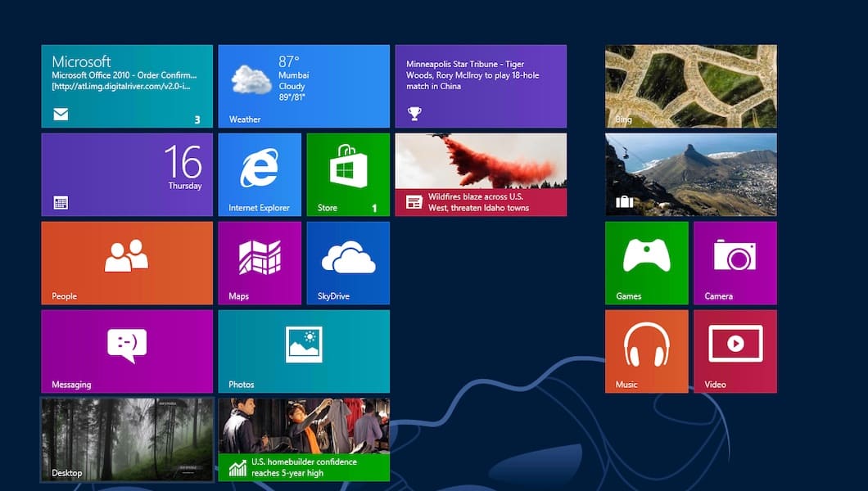The image size is (868, 491).
Task: Open the Bing tile
Action: tap(690, 85)
